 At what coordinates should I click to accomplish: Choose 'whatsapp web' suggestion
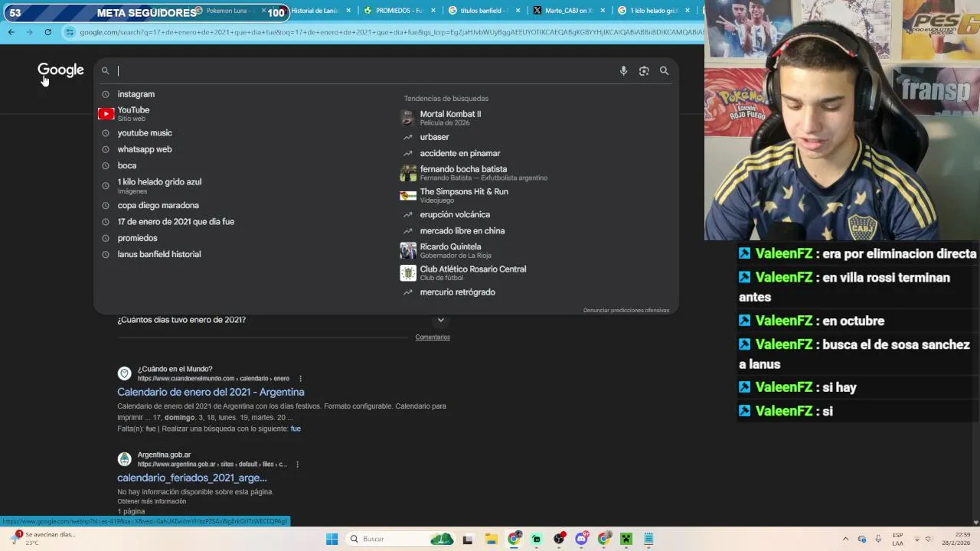coord(144,149)
